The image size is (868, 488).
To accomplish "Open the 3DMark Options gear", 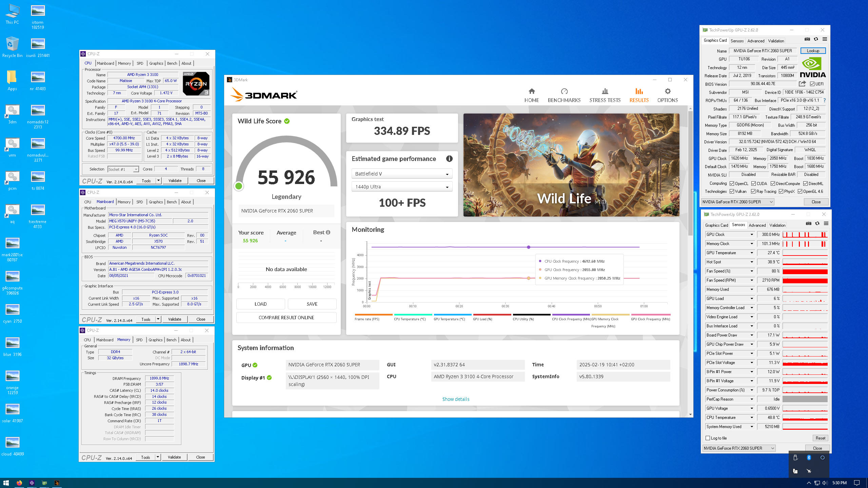I will pyautogui.click(x=667, y=95).
